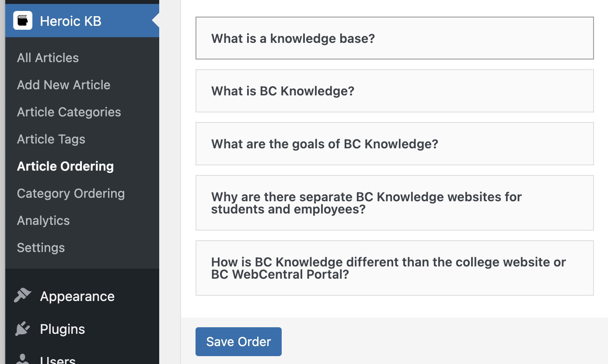This screenshot has height=364, width=608.
Task: Select Article Ordering in the sidebar
Action: (x=65, y=166)
